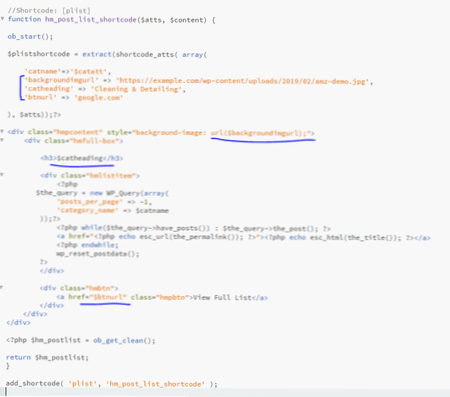This screenshot has width=450, height=397.
Task: Collapse the hmbtn div fold arrow
Action: (x=2, y=287)
